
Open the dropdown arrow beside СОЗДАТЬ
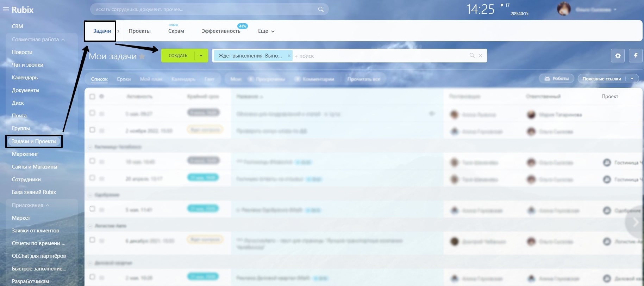(201, 56)
